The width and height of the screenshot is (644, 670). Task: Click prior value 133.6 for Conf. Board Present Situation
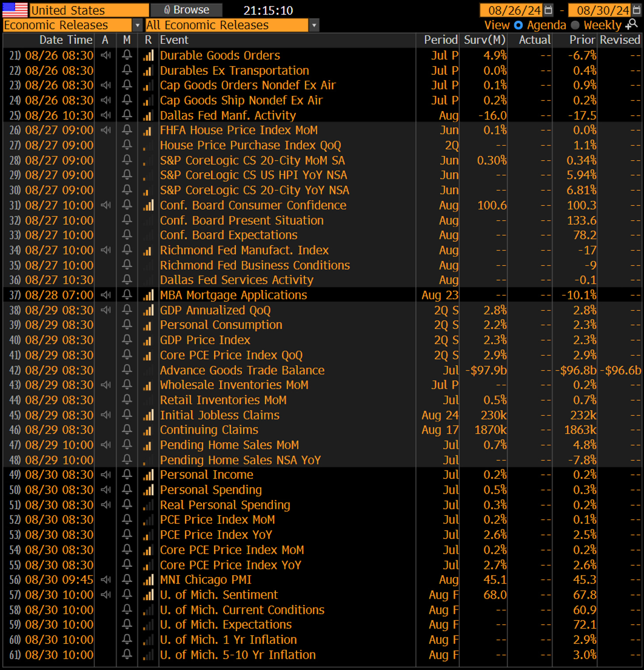coord(582,220)
